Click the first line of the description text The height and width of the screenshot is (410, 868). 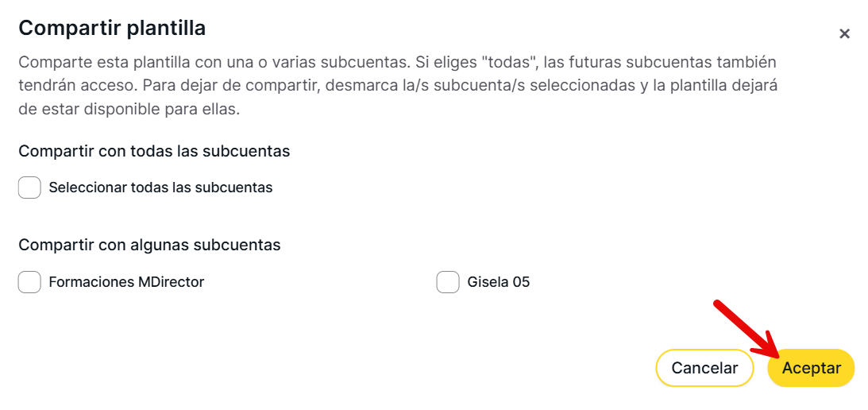click(x=397, y=62)
